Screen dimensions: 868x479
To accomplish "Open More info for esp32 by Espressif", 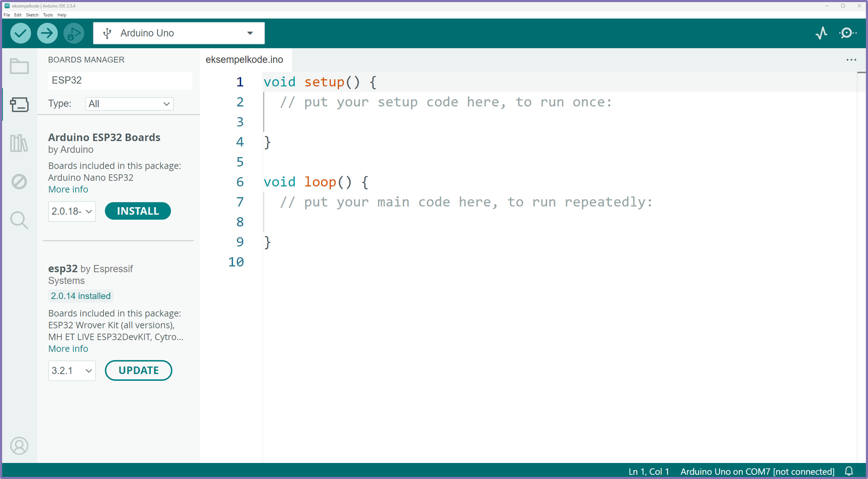I will point(68,349).
